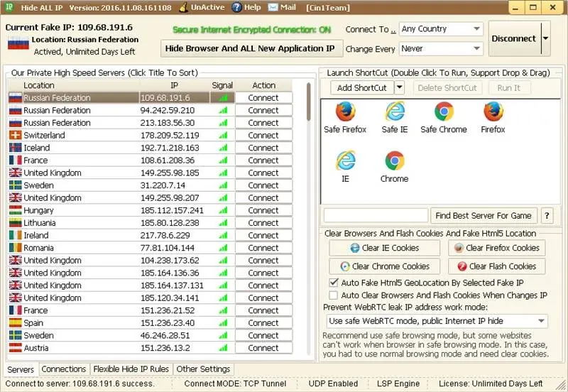Click the game name input field
Viewport: 568px width, 392px height.
point(376,215)
